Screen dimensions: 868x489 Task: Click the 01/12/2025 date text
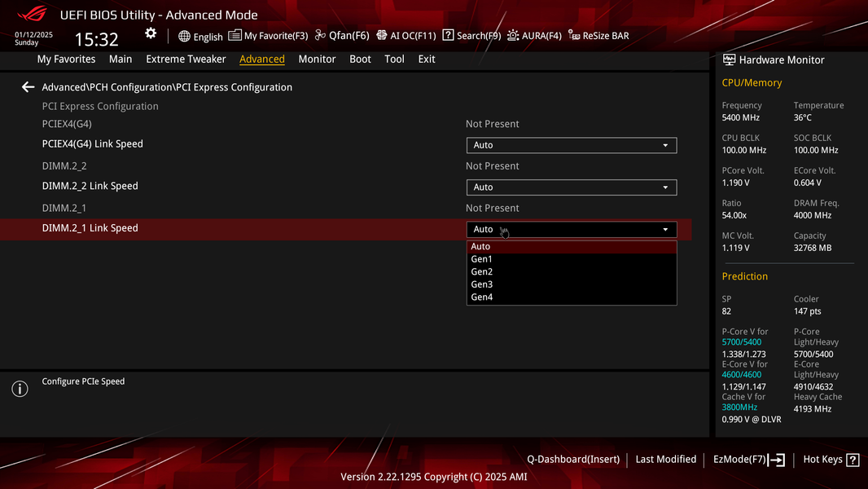pos(33,34)
